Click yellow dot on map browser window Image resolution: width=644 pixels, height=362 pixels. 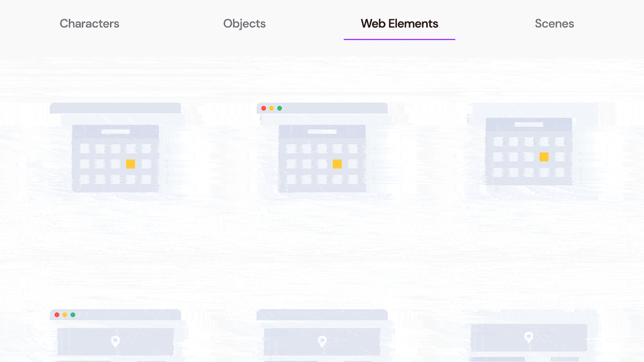[x=65, y=315]
